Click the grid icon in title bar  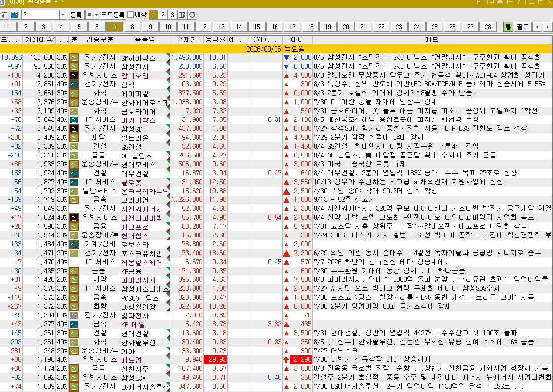tap(510, 2)
